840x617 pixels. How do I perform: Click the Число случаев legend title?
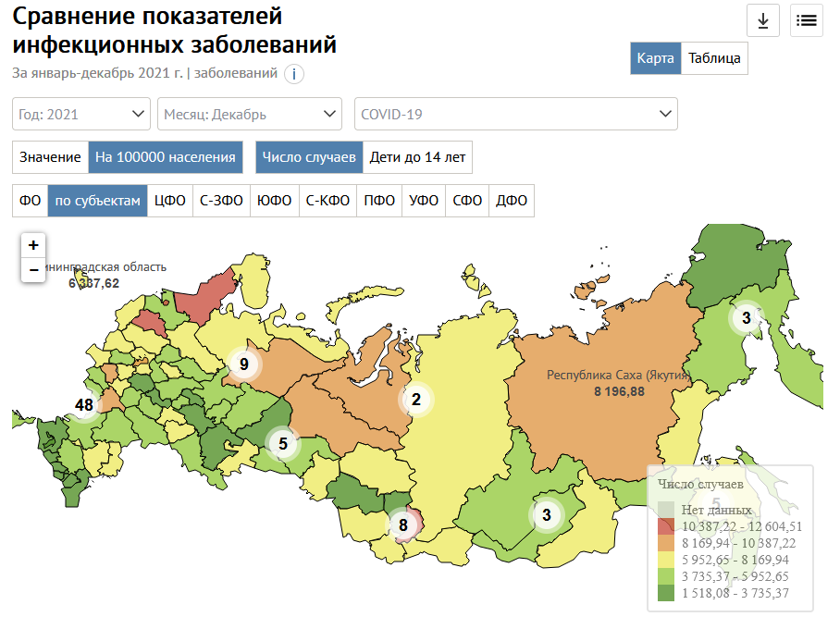700,484
